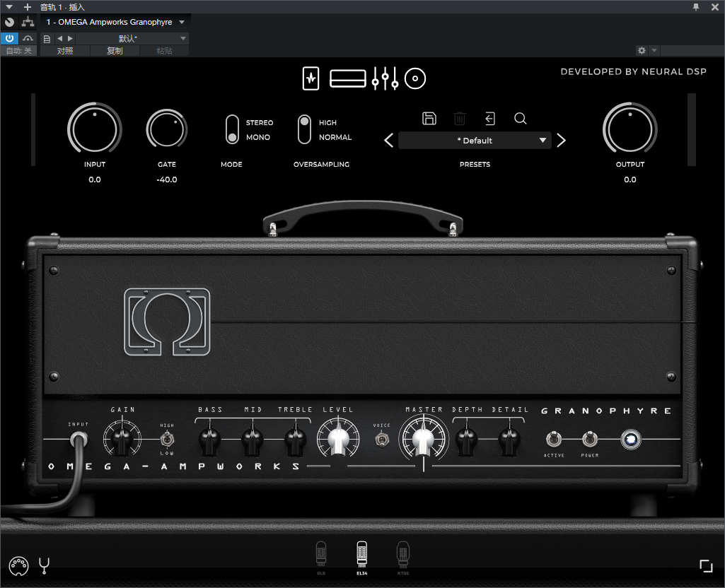Click the sidechain knob icon
Screen dimensions: 725x588
pos(9,22)
